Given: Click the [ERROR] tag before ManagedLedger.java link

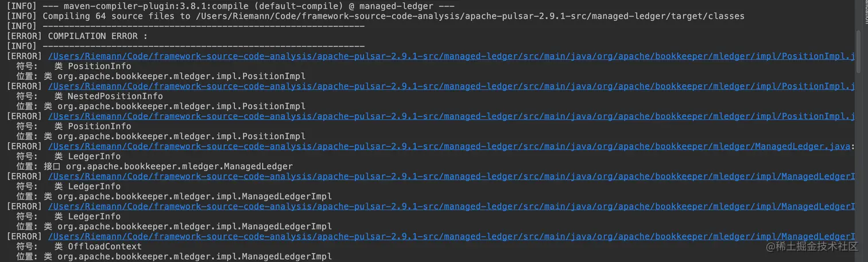Looking at the screenshot, I should [x=24, y=146].
